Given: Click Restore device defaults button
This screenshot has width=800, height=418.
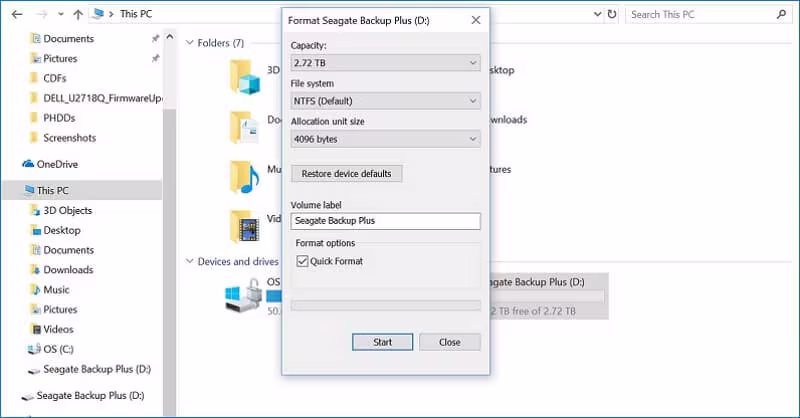Looking at the screenshot, I should [x=346, y=174].
